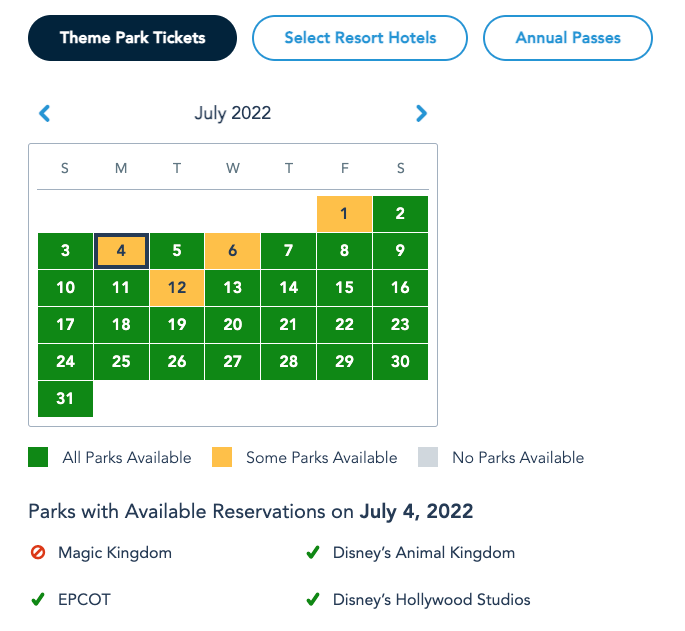
Task: Click the gray No Parks Available swatch
Action: (427, 458)
